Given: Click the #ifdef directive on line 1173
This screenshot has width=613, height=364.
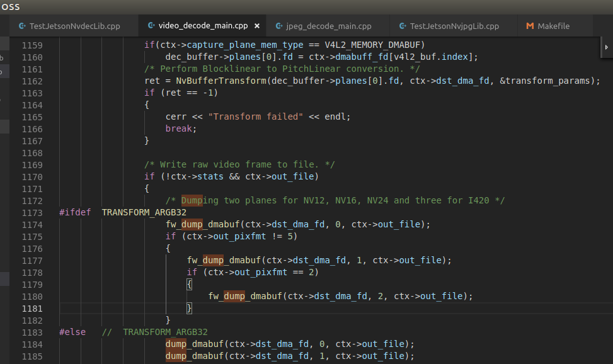Looking at the screenshot, I should [x=75, y=212].
